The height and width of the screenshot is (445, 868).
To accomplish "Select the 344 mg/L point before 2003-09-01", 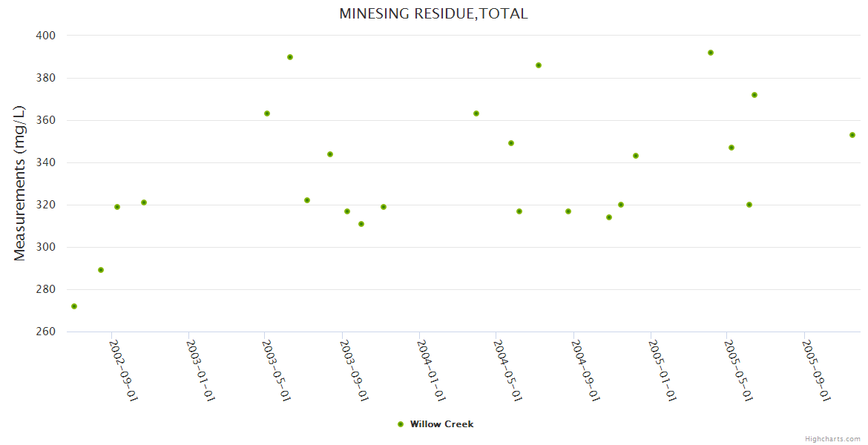I will pyautogui.click(x=330, y=154).
